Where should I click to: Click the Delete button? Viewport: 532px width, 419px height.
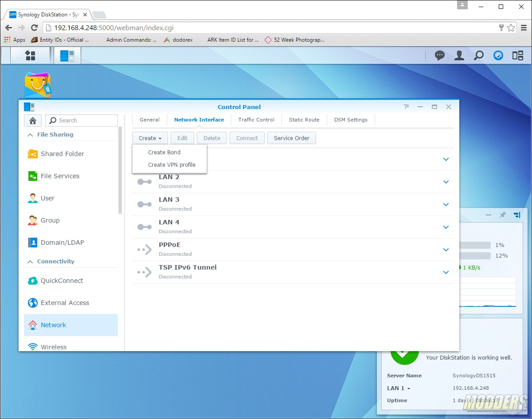[x=212, y=138]
